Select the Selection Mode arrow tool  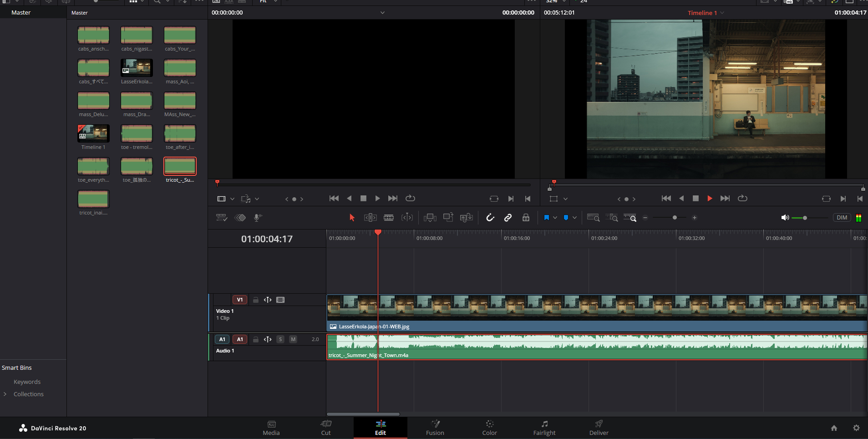point(352,218)
